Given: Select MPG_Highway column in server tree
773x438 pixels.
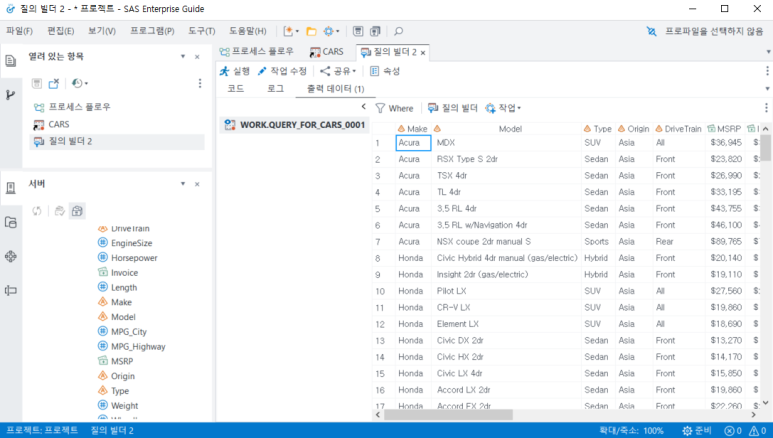Looking at the screenshot, I should coord(132,347).
